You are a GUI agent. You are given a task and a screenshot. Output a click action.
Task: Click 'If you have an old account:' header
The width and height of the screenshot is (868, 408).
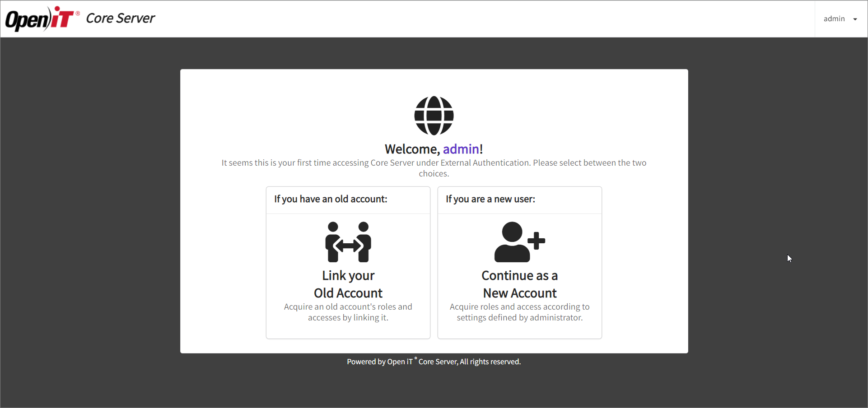tap(331, 199)
